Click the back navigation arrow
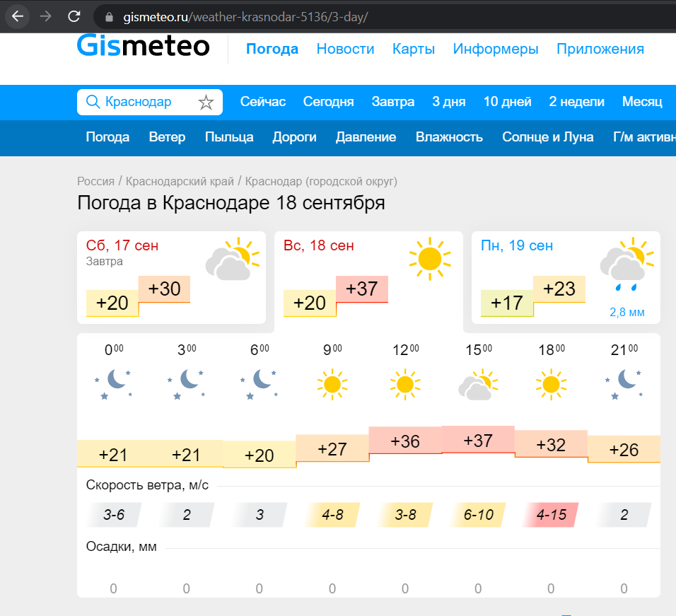The width and height of the screenshot is (676, 616). point(17,16)
